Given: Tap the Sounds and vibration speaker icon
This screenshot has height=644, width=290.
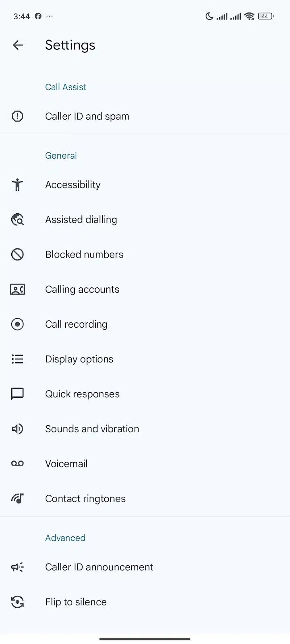Looking at the screenshot, I should tap(17, 429).
